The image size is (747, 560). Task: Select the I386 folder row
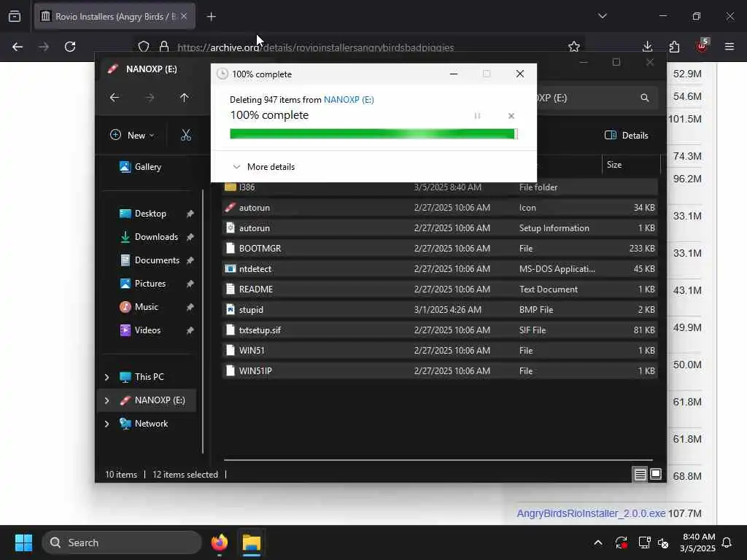click(440, 187)
